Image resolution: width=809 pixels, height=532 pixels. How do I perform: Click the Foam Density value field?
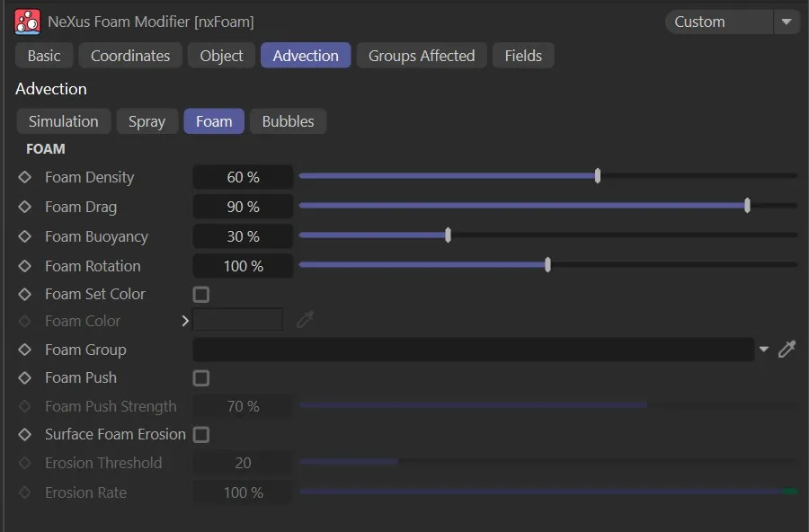[x=243, y=177]
